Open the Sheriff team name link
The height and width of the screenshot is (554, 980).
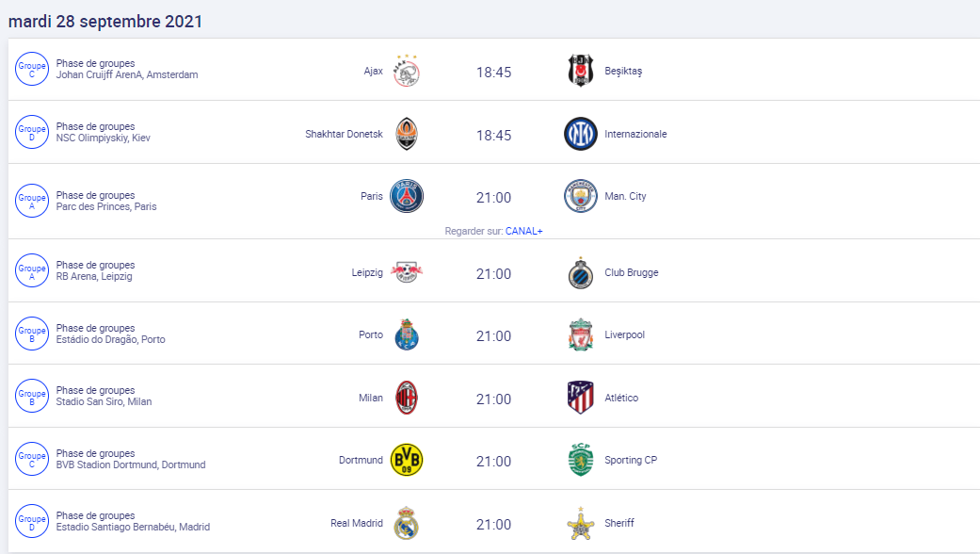[x=619, y=523]
